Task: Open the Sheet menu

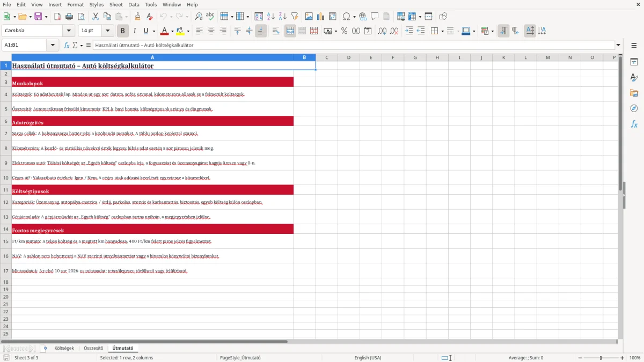Action: 116,4
